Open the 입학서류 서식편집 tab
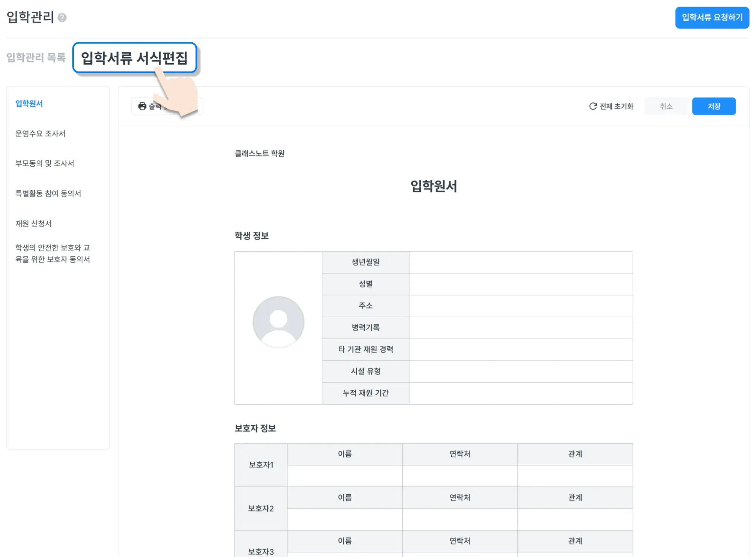This screenshot has width=756, height=557. (135, 58)
